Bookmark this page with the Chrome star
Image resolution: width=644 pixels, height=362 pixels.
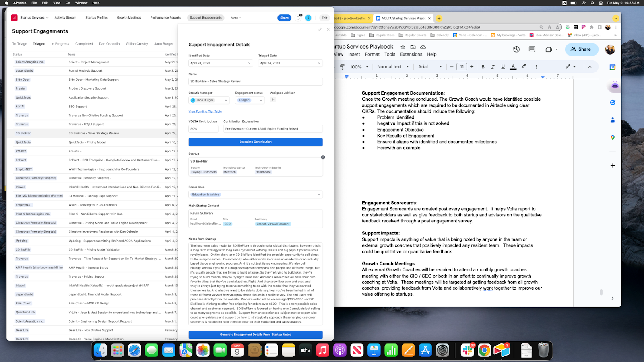pyautogui.click(x=557, y=27)
